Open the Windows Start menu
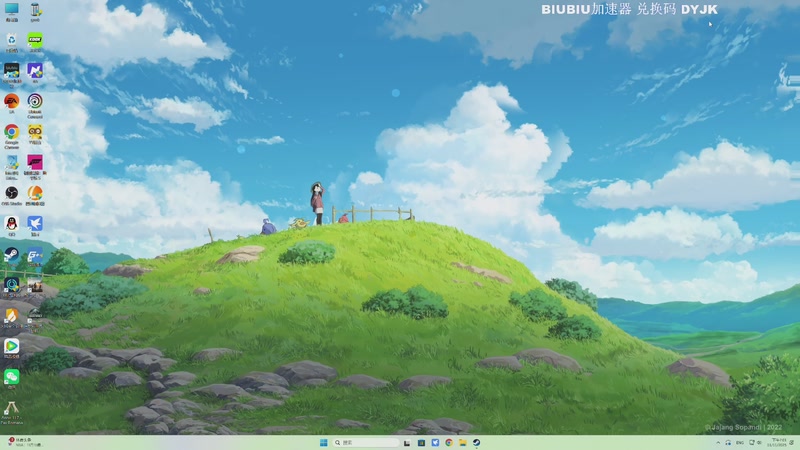The width and height of the screenshot is (800, 450). point(323,442)
